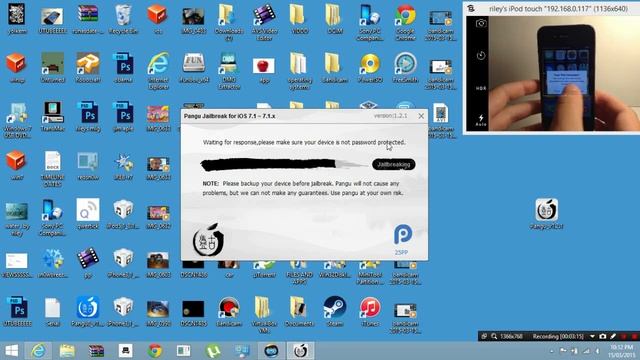Click the version 1.2.1 text in Pangu

pos(391,116)
